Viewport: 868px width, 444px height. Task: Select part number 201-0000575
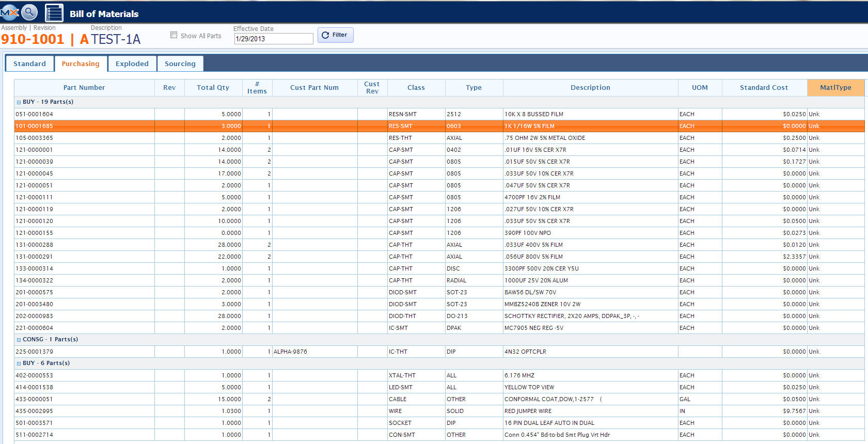click(35, 292)
